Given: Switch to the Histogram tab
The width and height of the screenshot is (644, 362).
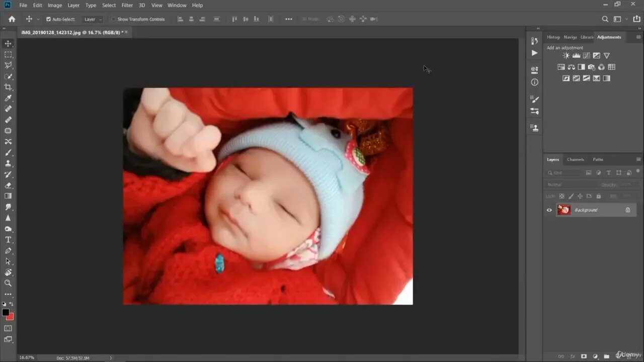Looking at the screenshot, I should tap(553, 37).
